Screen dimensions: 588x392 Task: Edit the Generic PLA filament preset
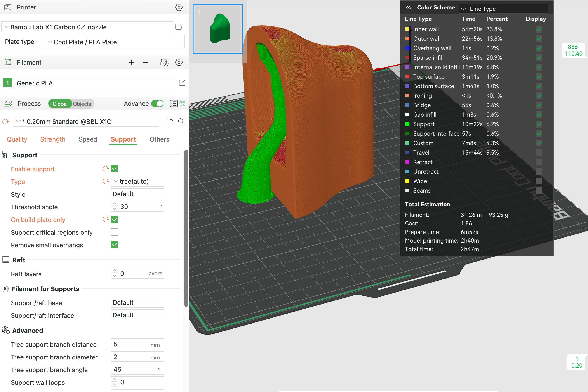click(182, 83)
